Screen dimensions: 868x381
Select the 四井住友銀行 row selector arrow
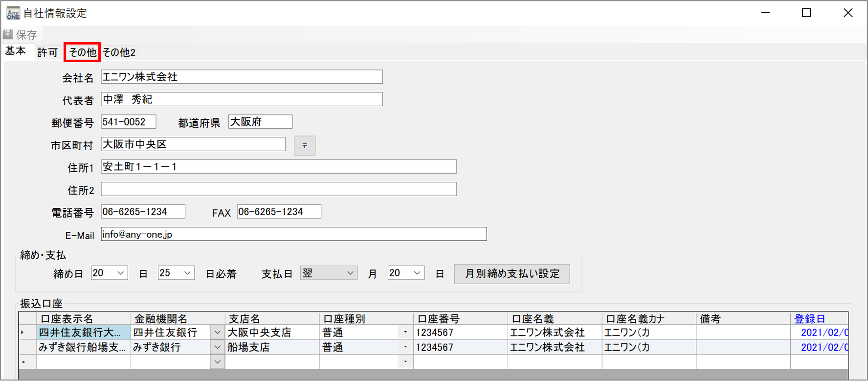(23, 333)
